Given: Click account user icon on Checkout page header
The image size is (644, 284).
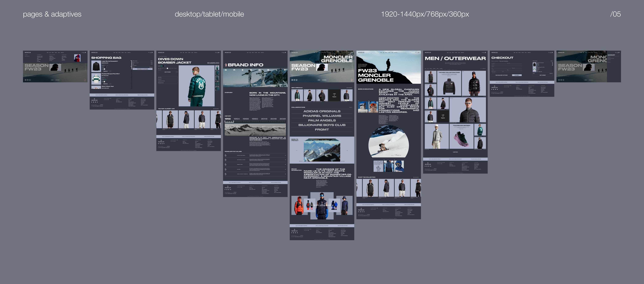Looking at the screenshot, I should coord(550,52).
